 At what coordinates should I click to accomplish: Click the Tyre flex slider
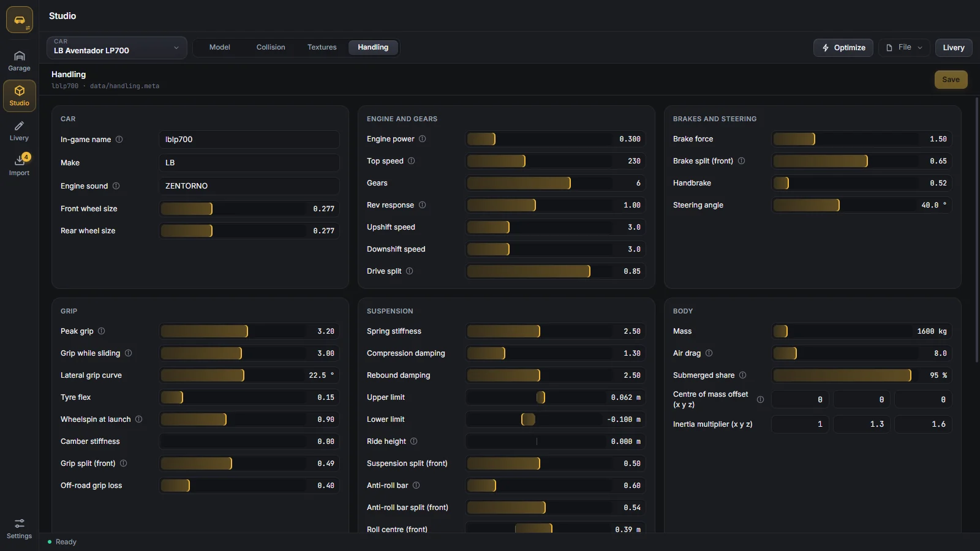tap(249, 397)
